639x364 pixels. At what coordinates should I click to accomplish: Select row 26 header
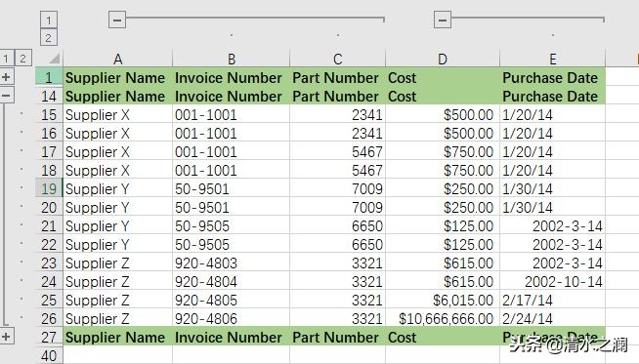(49, 318)
